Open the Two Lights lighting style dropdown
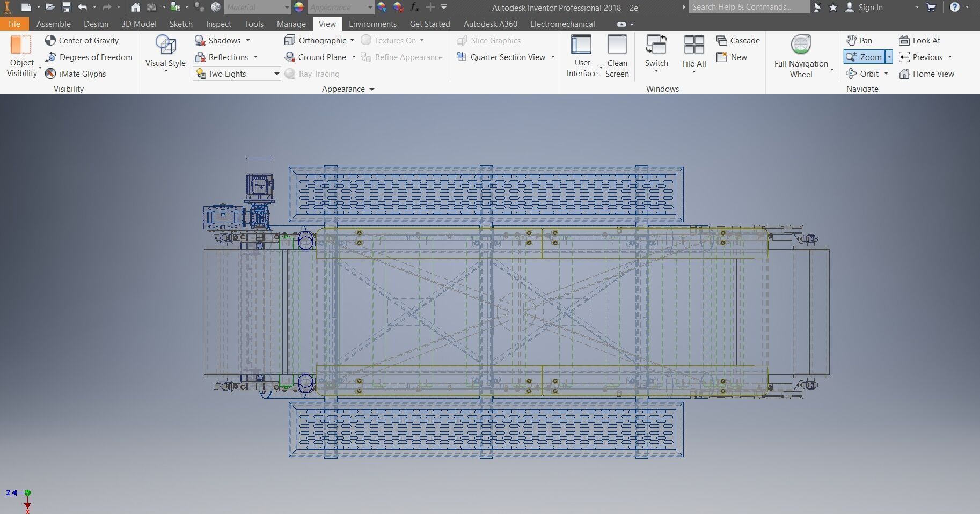Image resolution: width=980 pixels, height=514 pixels. 237,74
